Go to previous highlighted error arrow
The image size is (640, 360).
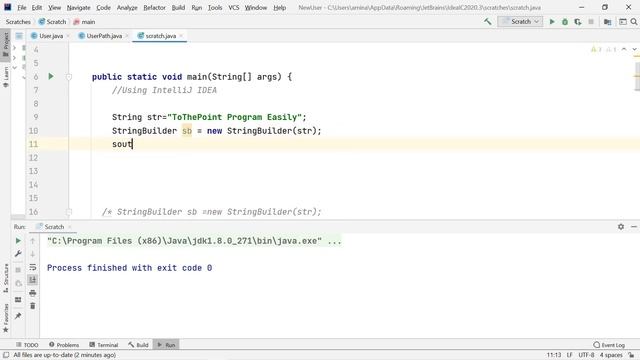point(624,49)
